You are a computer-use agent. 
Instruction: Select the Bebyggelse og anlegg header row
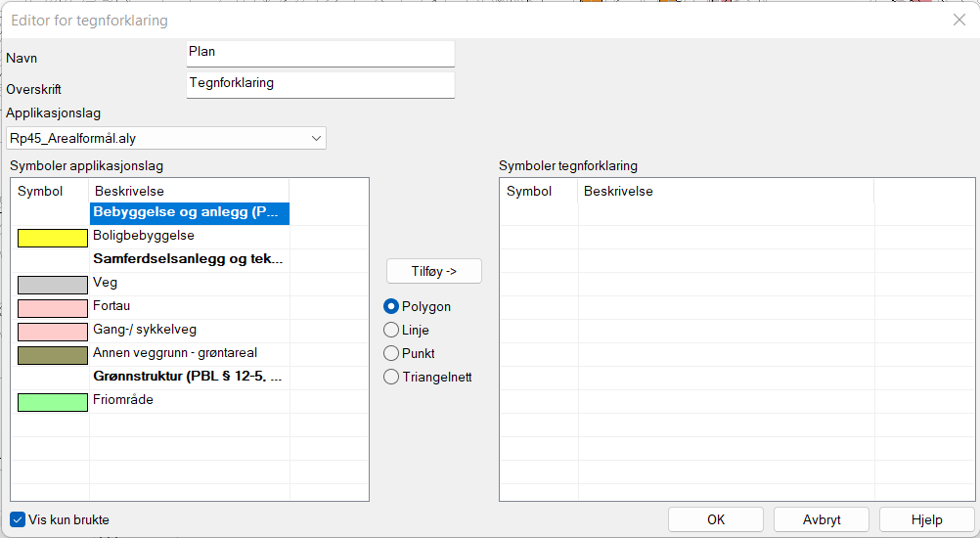click(189, 212)
